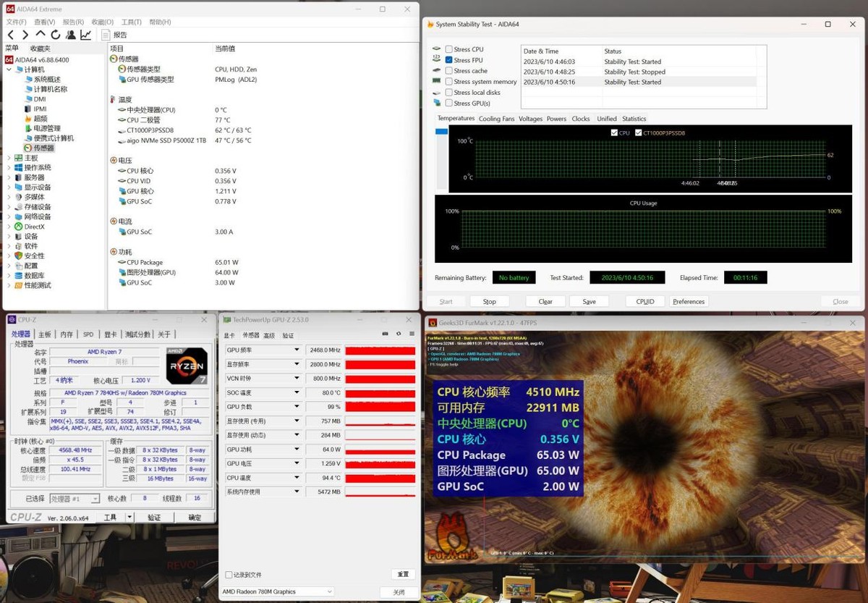
Task: Open the 工具(T) menu in AIDA64
Action: tap(131, 22)
